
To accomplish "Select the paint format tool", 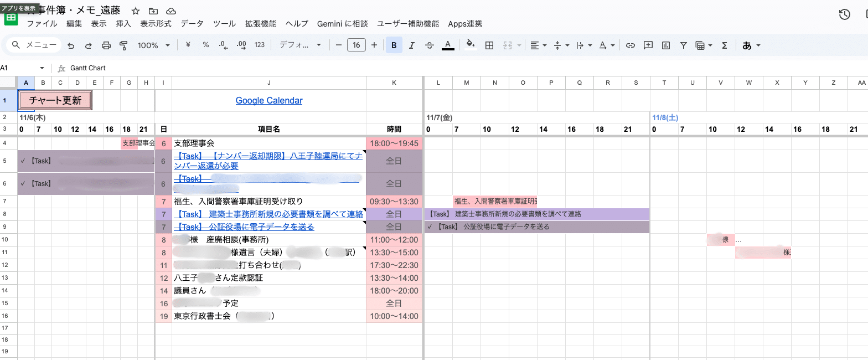I will pos(123,45).
